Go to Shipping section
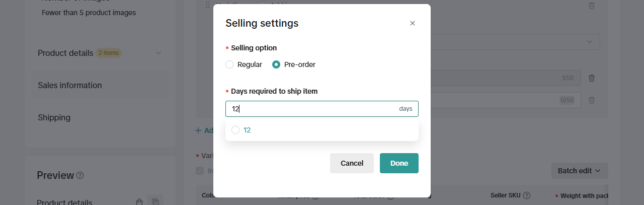This screenshot has width=644, height=205. point(54,117)
